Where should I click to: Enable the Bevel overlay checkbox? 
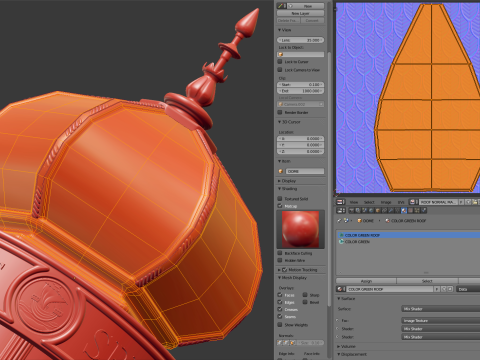[305, 302]
